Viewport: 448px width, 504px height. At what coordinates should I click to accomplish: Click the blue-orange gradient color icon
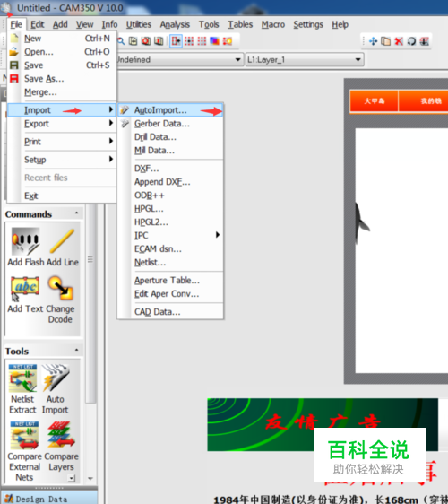(x=214, y=41)
